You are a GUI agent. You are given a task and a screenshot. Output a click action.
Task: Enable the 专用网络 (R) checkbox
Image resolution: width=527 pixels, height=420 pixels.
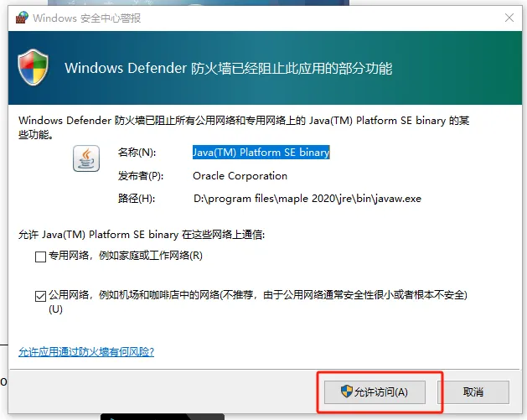40,257
